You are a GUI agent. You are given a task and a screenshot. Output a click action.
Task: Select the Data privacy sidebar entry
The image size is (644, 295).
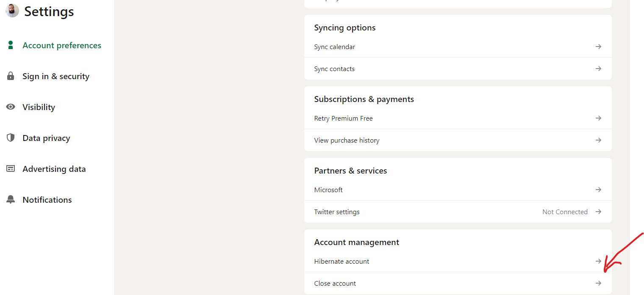pyautogui.click(x=46, y=138)
